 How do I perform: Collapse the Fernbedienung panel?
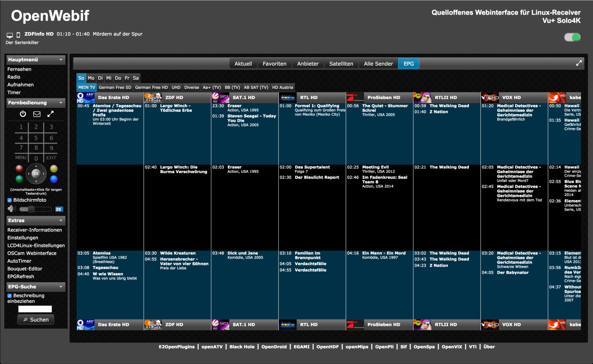[x=61, y=103]
